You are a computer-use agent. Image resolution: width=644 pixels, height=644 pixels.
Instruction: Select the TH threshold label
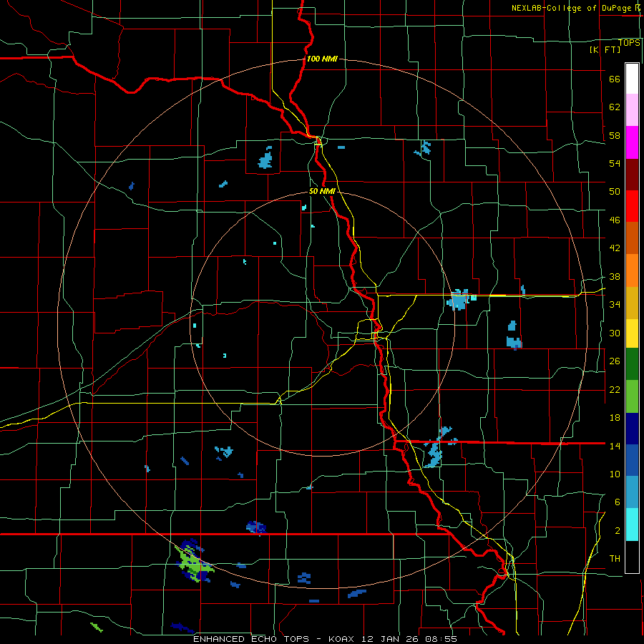tap(615, 558)
